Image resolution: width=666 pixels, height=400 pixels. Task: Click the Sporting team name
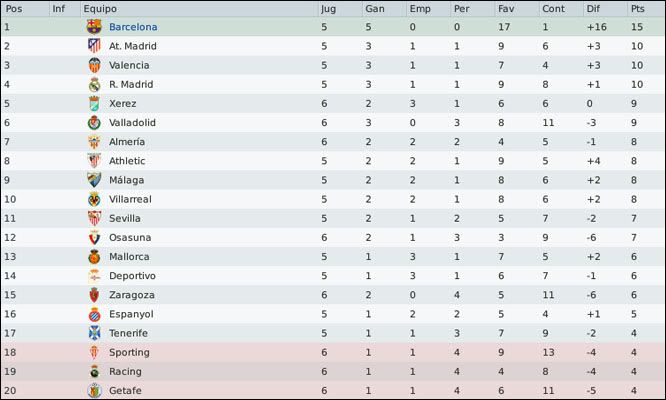129,352
